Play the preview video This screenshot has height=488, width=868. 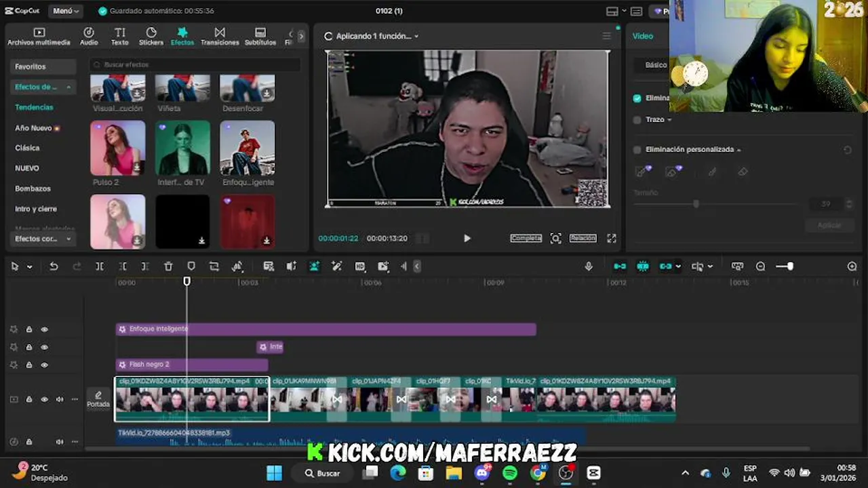point(467,238)
